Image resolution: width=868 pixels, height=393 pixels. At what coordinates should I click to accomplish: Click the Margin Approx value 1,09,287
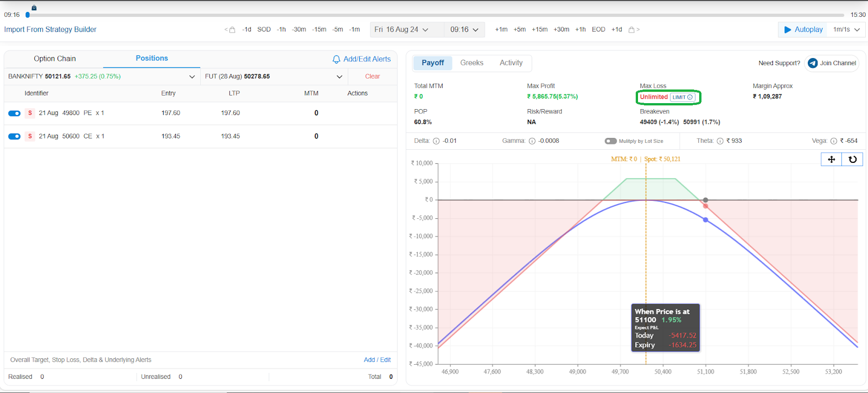(x=767, y=97)
